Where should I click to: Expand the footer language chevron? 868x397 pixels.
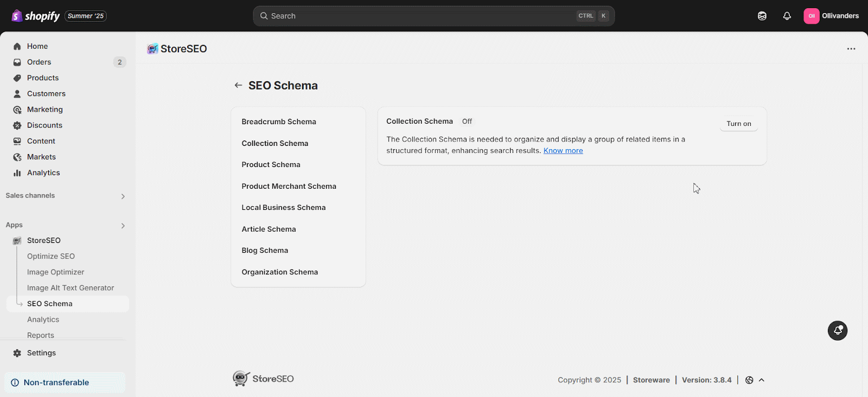click(762, 380)
